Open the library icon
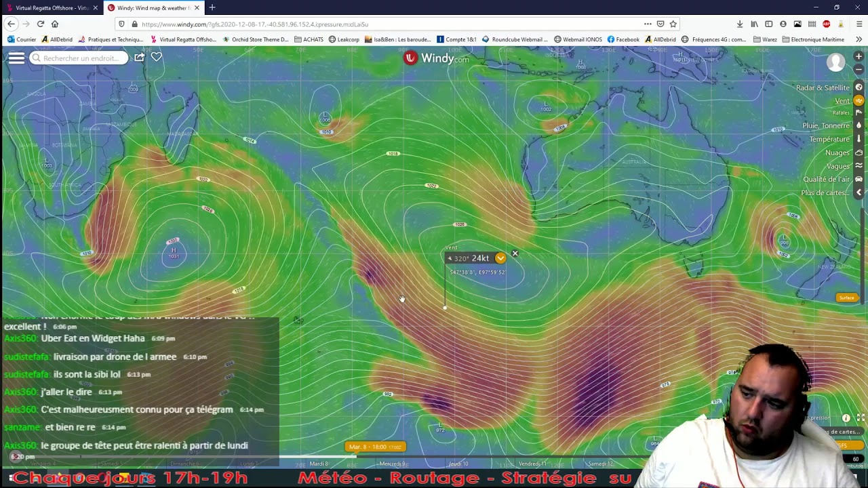 click(x=754, y=24)
